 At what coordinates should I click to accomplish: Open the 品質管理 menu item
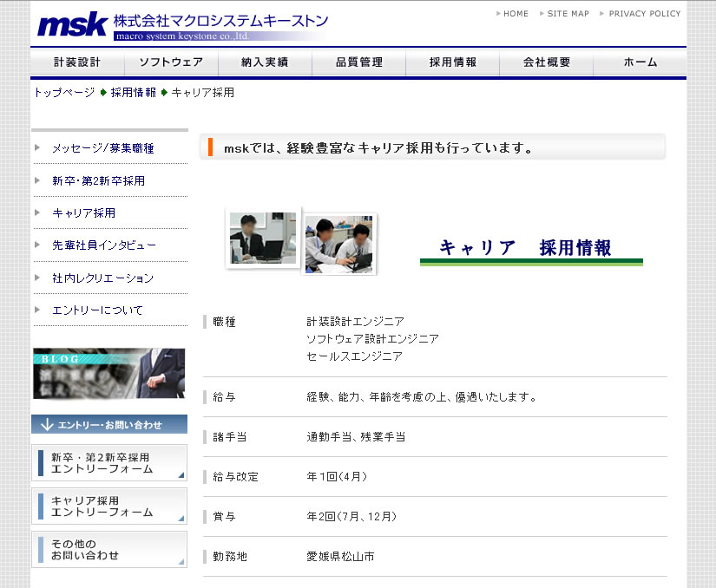(358, 62)
